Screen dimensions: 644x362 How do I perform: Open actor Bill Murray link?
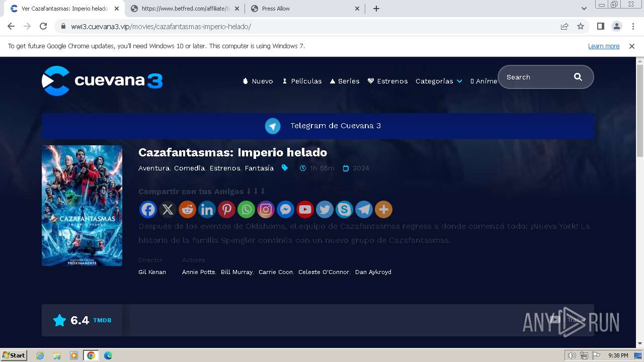236,272
